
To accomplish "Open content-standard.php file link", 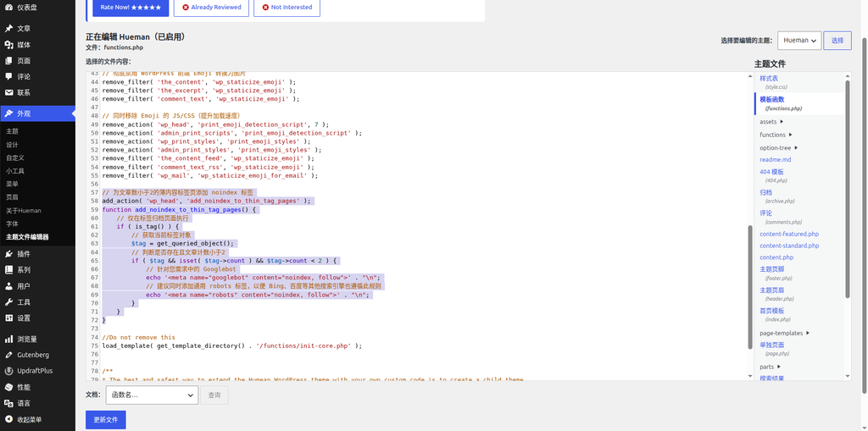I will [789, 246].
